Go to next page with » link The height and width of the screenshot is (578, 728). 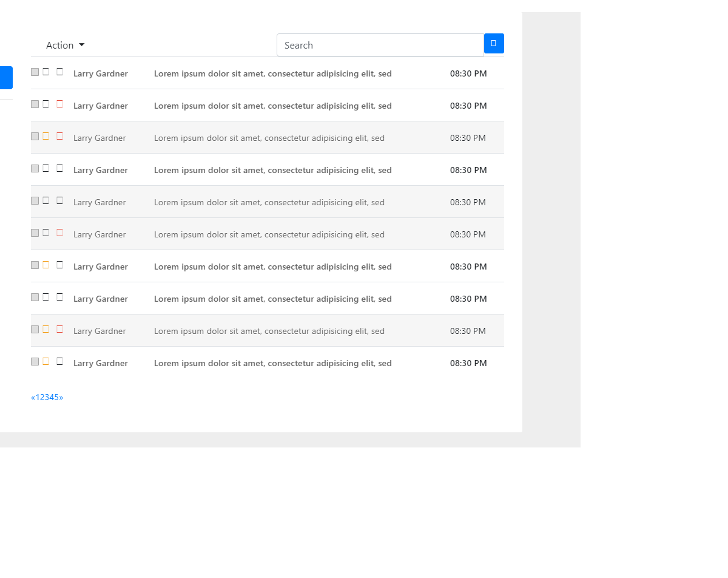(61, 398)
